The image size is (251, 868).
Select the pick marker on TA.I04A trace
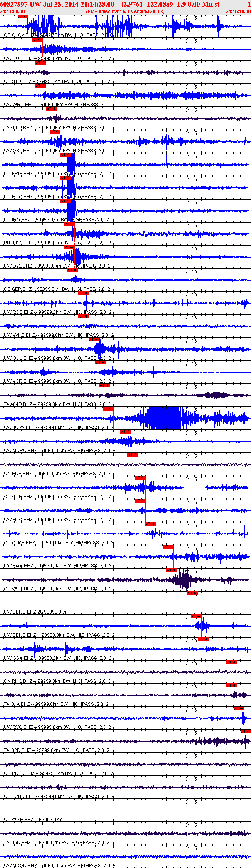click(231, 685)
